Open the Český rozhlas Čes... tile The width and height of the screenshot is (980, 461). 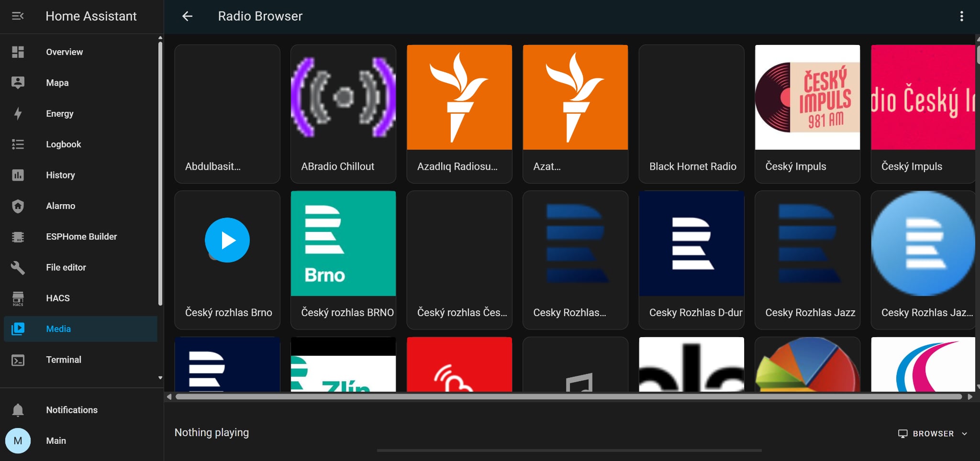tap(459, 260)
